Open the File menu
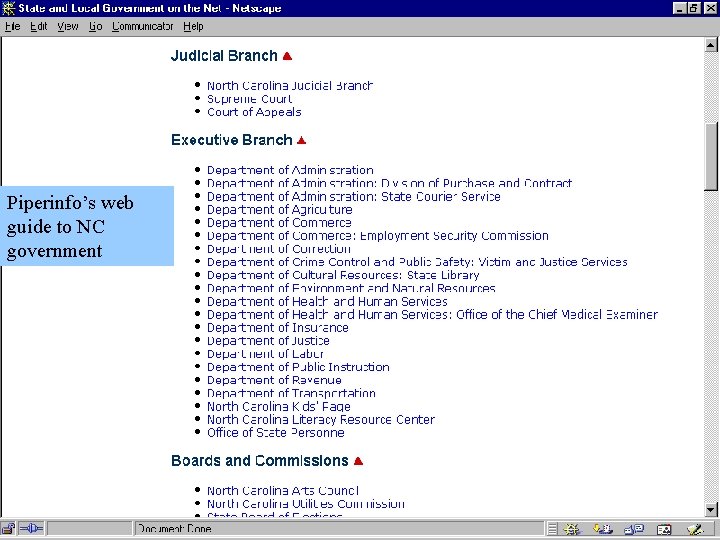Viewport: 720px width, 540px height. 12,27
